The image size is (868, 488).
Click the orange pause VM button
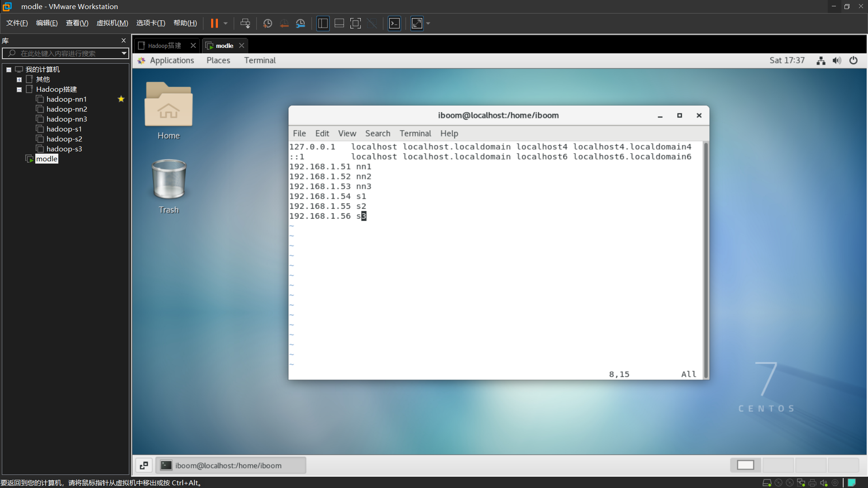pos(214,23)
